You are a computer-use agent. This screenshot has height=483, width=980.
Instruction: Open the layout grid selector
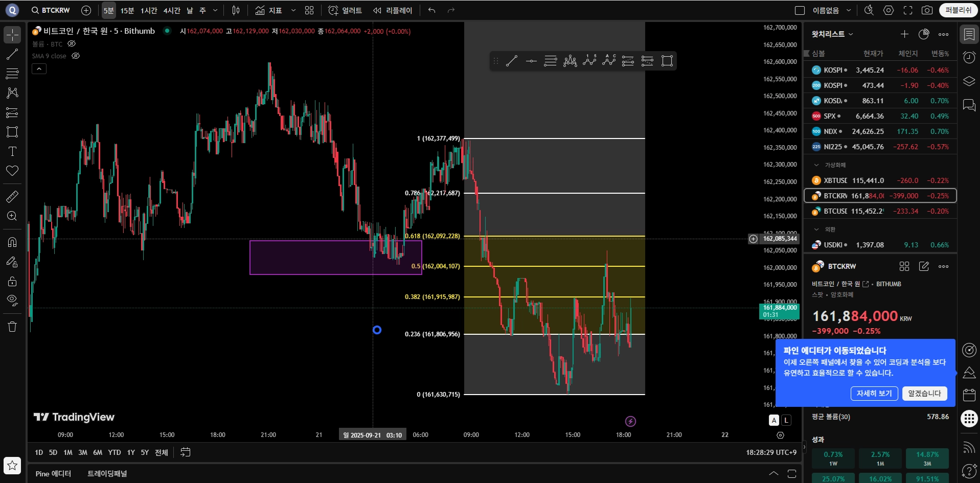[x=309, y=10]
